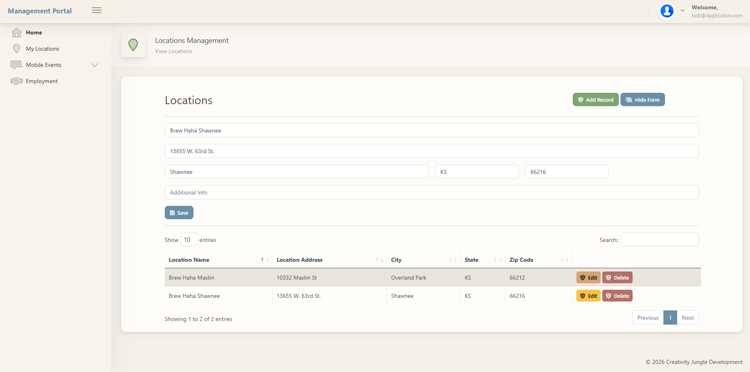
Task: Click the location name field Brew Haha Shawnee
Action: [431, 131]
